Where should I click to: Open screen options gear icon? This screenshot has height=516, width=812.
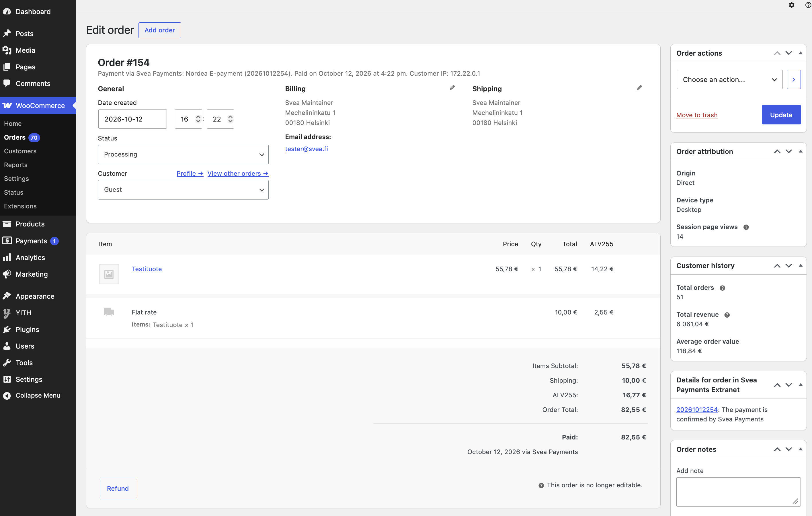(791, 5)
